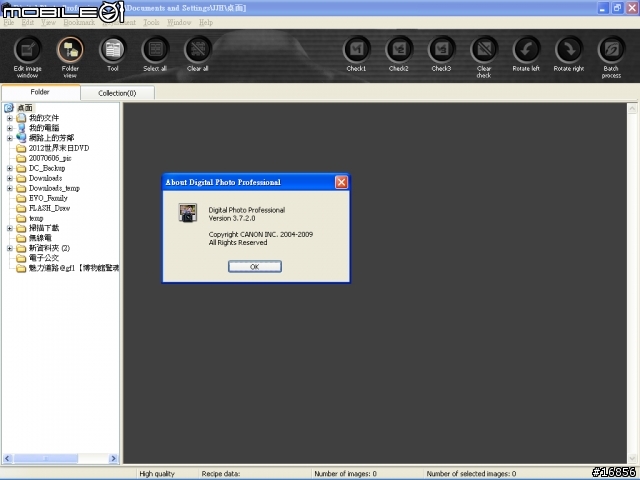Expand the 掃描下載 folder node
Image resolution: width=640 pixels, height=480 pixels.
[10, 228]
